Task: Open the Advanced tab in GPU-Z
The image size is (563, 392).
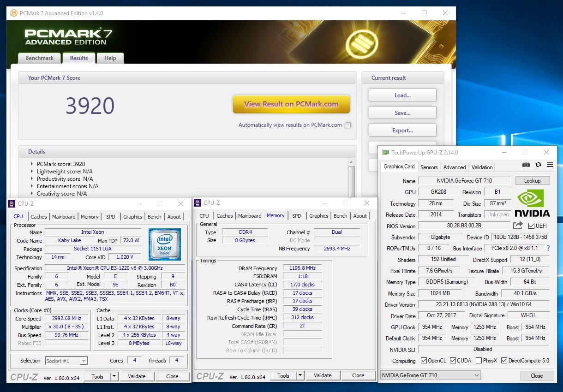Action: point(455,167)
